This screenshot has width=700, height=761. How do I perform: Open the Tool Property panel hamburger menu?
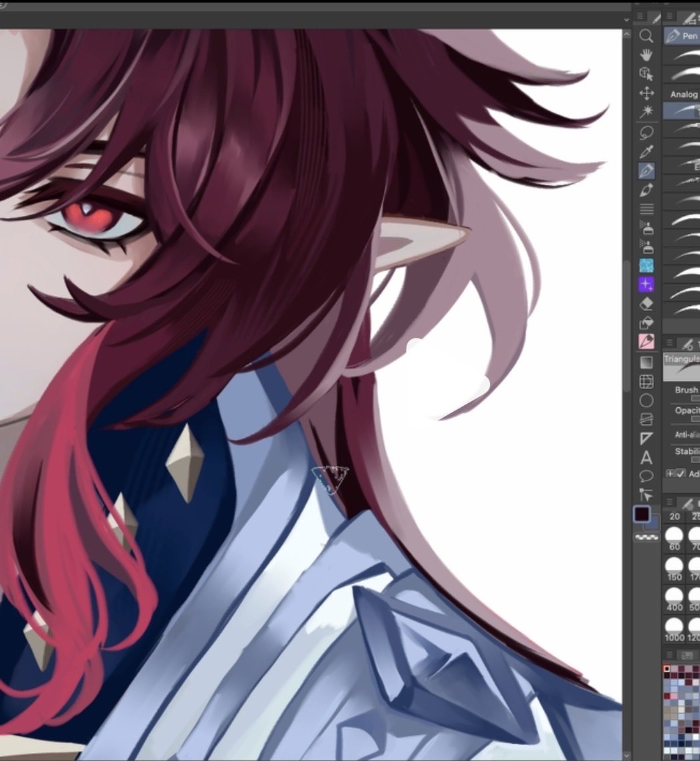pos(669,343)
